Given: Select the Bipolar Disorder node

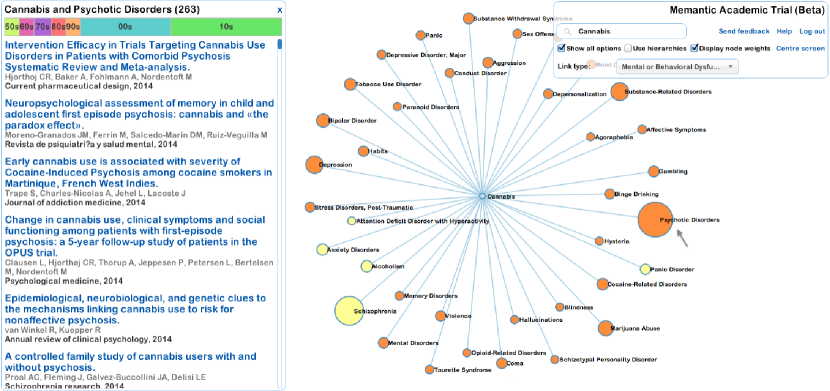Looking at the screenshot, I should pyautogui.click(x=323, y=121).
